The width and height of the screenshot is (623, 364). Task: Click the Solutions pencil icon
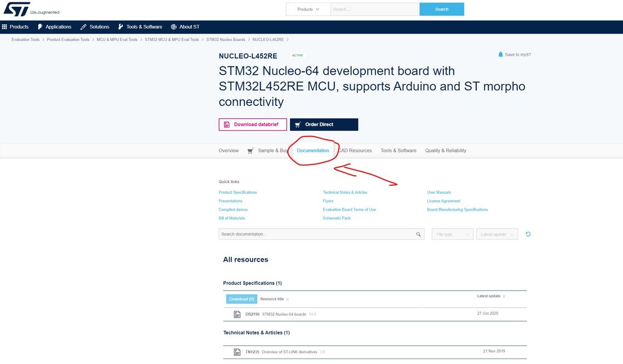(83, 27)
